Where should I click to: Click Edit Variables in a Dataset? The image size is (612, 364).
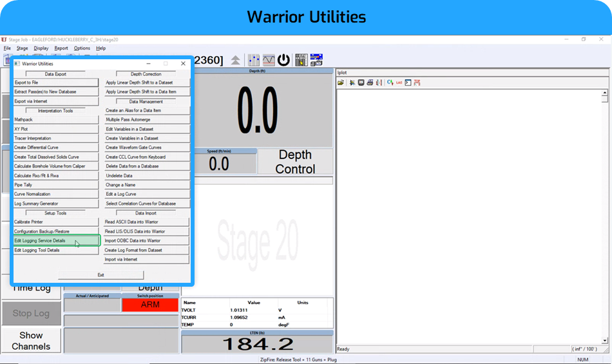147,129
